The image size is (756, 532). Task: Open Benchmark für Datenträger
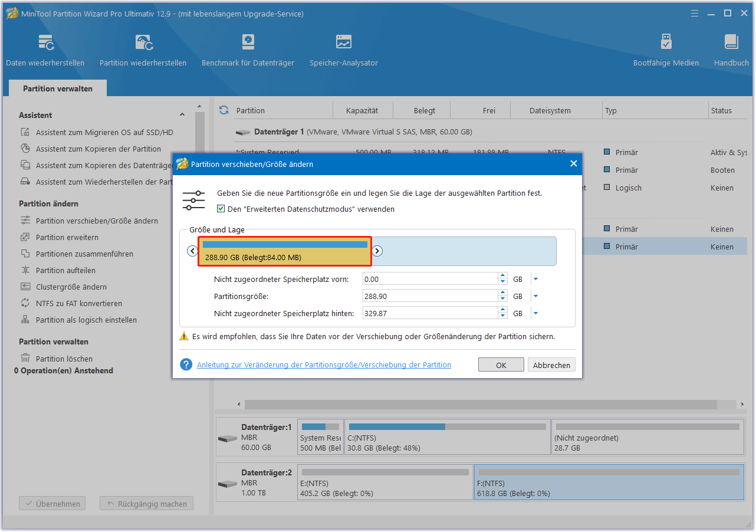[x=248, y=50]
